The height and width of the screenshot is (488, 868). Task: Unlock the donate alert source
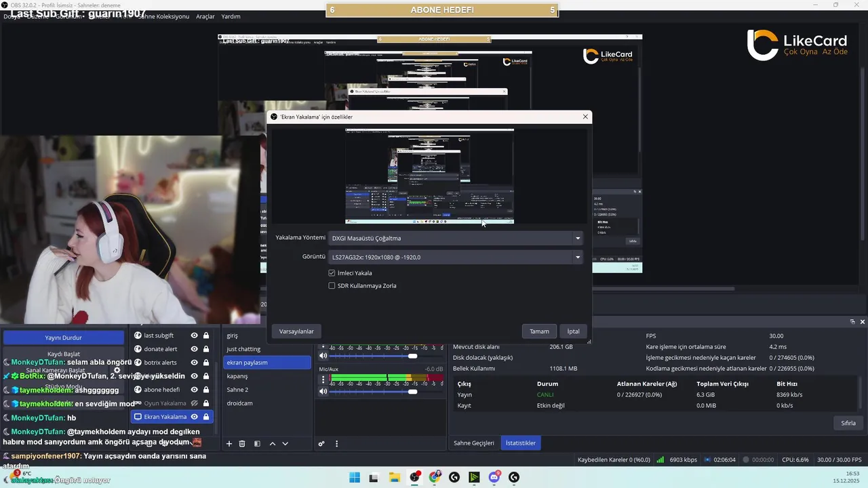click(206, 349)
